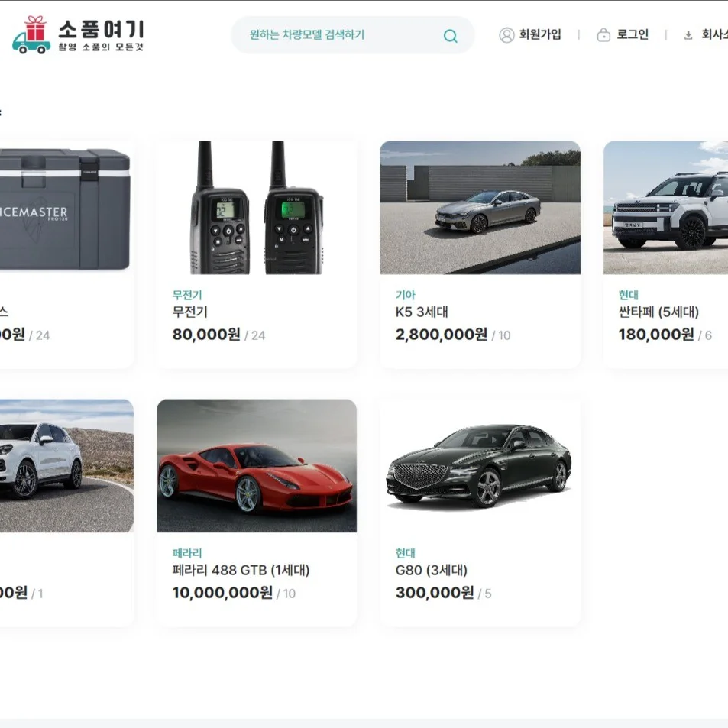
Task: Click the download icon beside 회사소개
Action: pos(688,35)
